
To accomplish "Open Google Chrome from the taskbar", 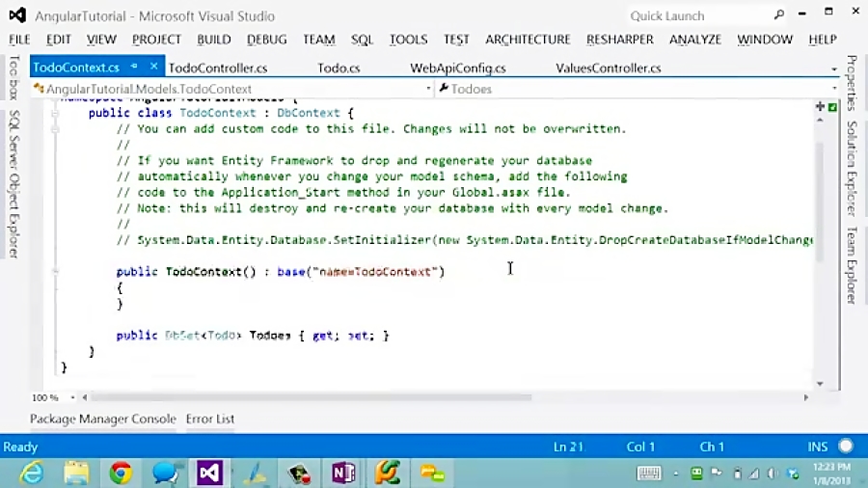I will pyautogui.click(x=121, y=474).
